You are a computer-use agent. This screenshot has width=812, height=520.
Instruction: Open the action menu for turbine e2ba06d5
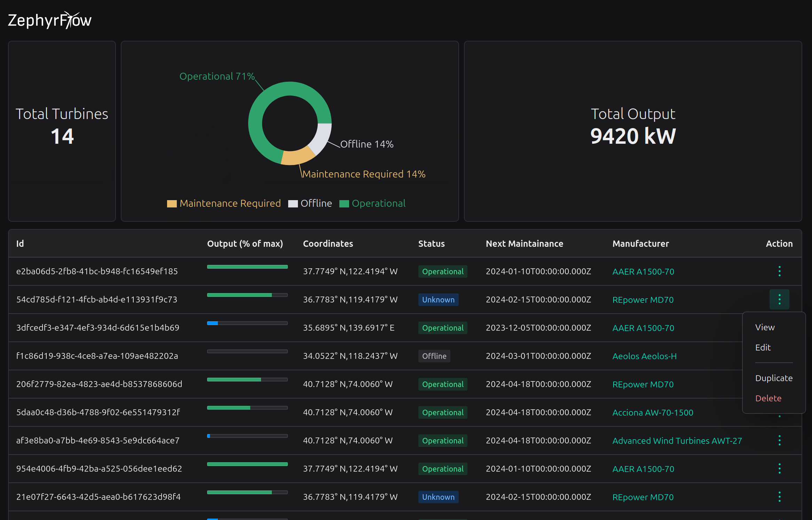click(780, 271)
